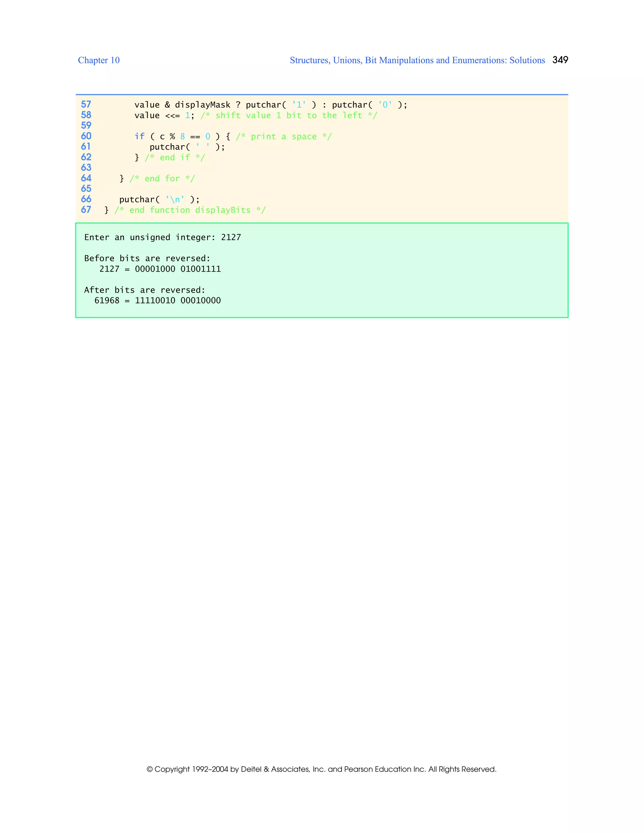Click line number 64
The image size is (644, 833).
click(86, 178)
